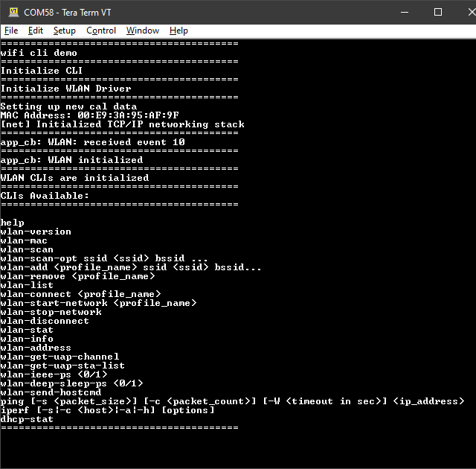Click the wlan-version entry in terminal output
This screenshot has width=476, height=469.
[x=36, y=232]
